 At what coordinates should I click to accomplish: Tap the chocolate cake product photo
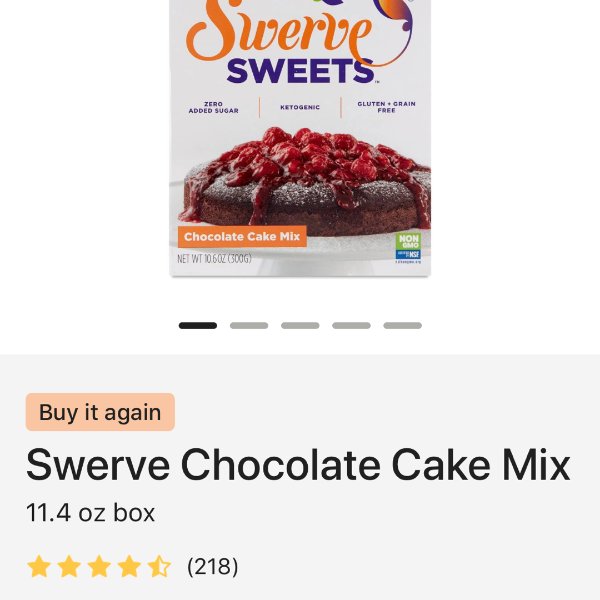tap(306, 180)
